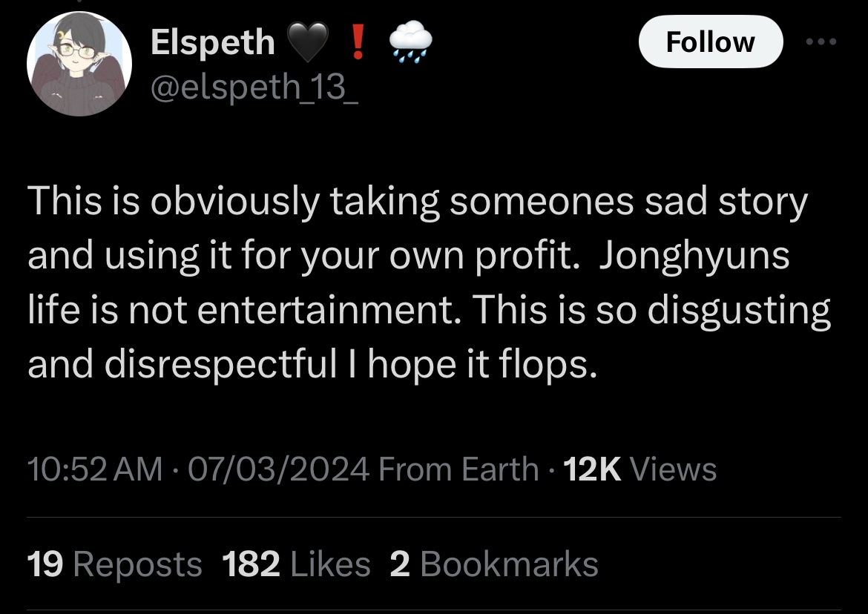View the 182 Likes list
Viewport: 868px width, 614px height.
(x=296, y=564)
